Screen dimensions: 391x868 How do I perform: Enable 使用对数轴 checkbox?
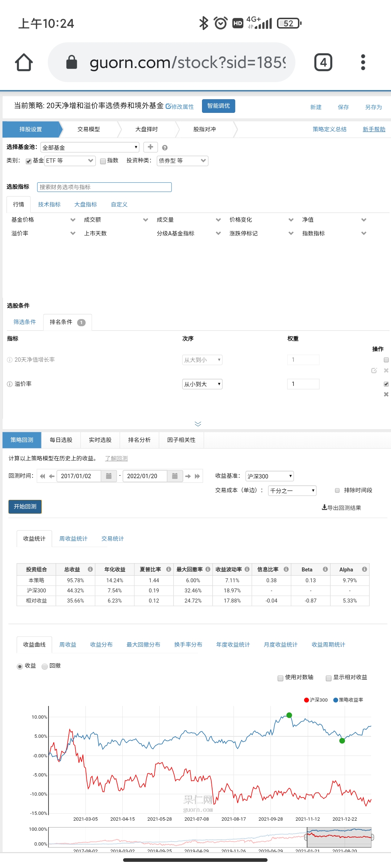point(280,678)
